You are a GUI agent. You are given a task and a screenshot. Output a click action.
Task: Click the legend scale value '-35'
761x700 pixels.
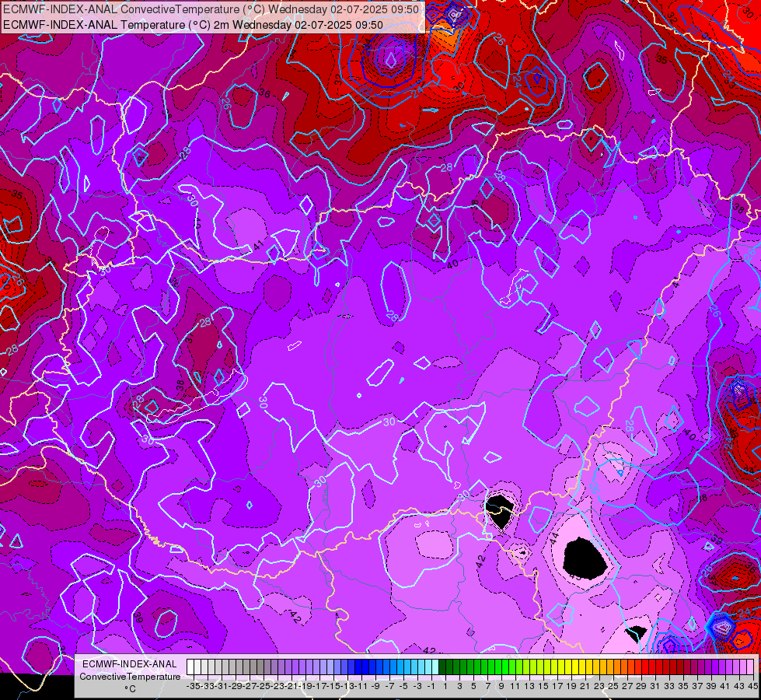click(193, 687)
